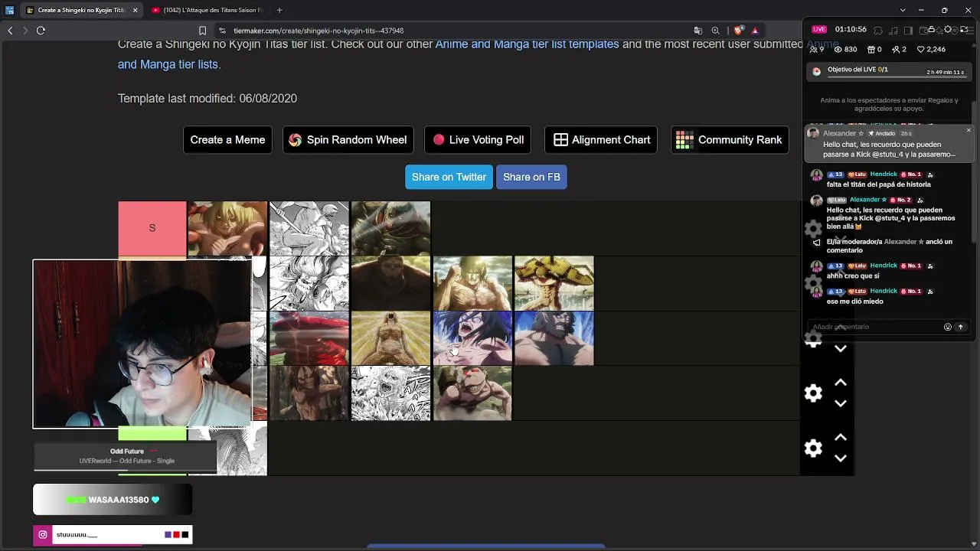Viewport: 980px width, 551px height.
Task: Open the tab search dropdown arrow
Action: coord(903,10)
